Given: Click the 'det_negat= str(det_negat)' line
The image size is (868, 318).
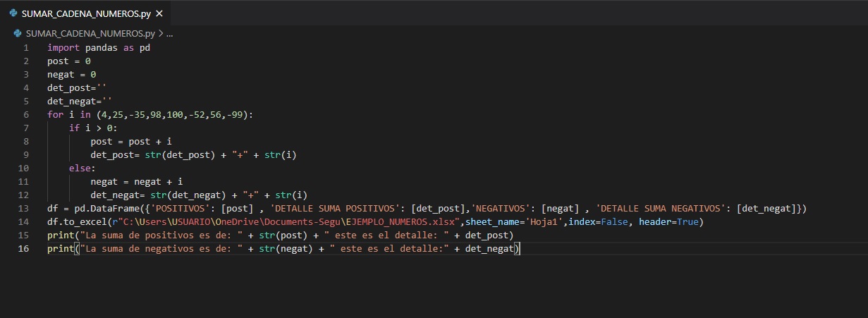Looking at the screenshot, I should pos(199,195).
